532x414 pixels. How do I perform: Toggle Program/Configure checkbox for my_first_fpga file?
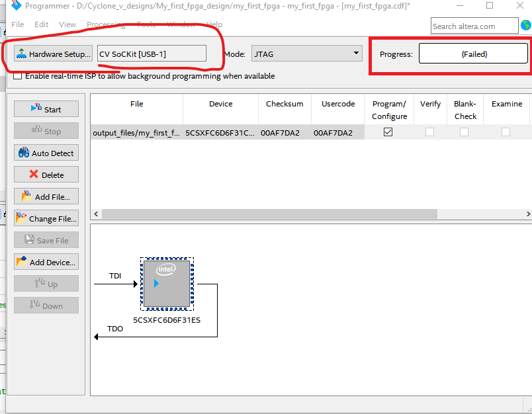pos(388,132)
